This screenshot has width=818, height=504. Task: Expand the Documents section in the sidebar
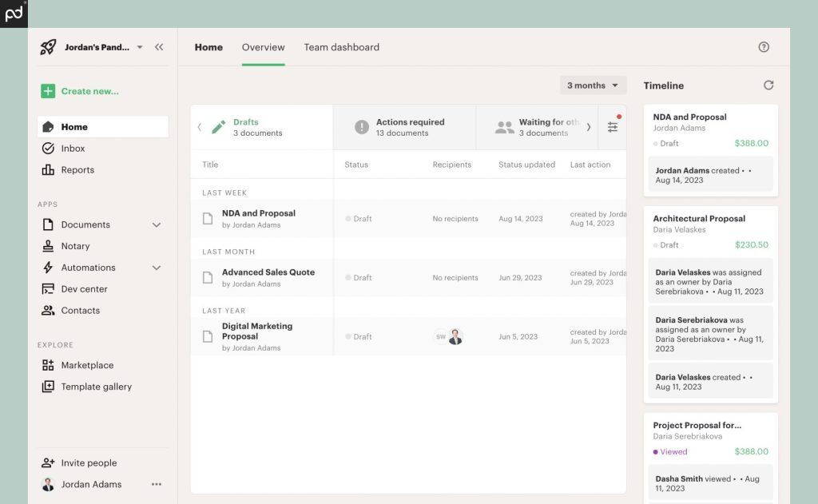click(157, 224)
